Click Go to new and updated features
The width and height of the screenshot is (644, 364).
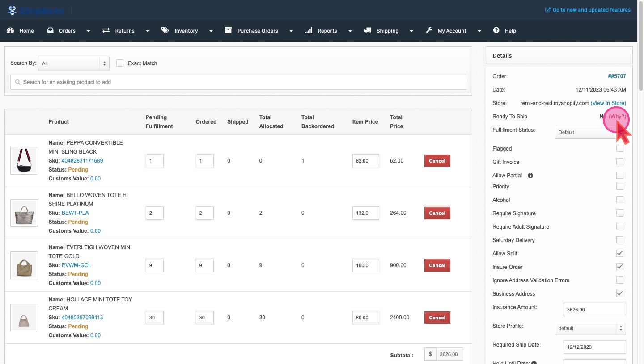(x=591, y=10)
